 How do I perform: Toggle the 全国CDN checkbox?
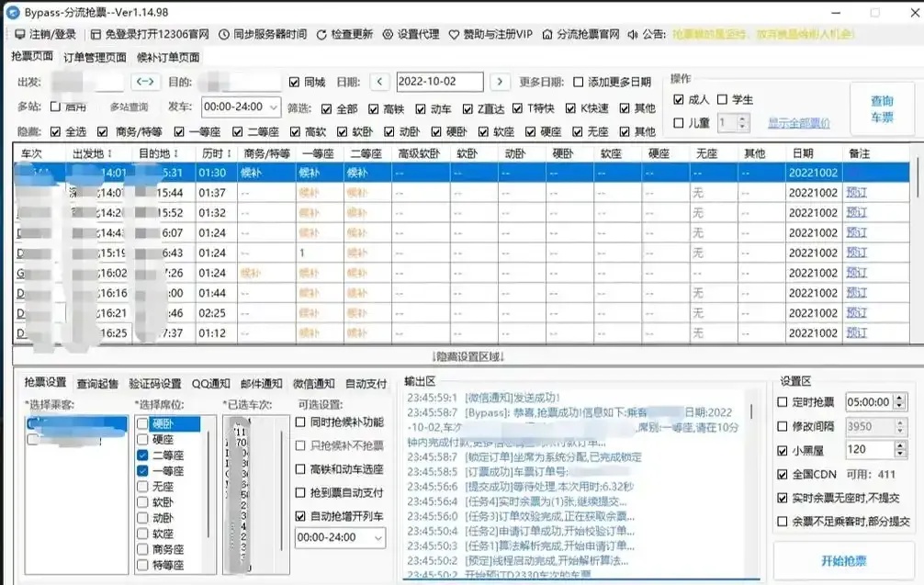782,474
